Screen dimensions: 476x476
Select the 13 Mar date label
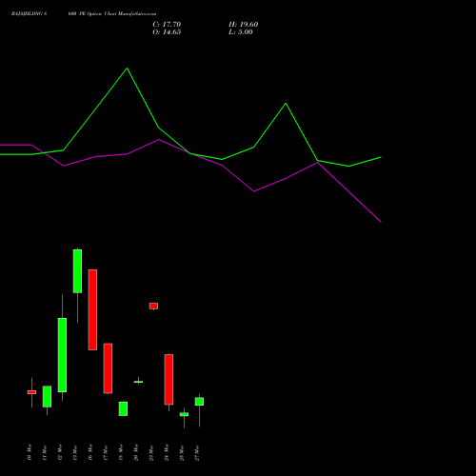(x=75, y=452)
